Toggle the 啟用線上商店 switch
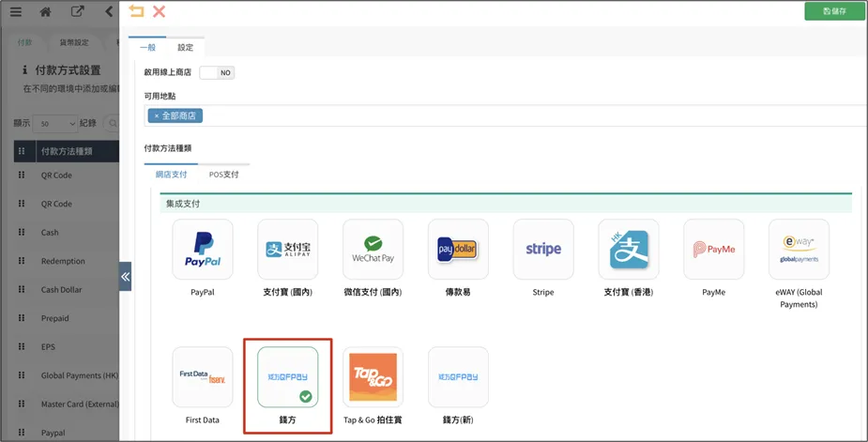Viewport: 868px width, 442px height. click(217, 72)
